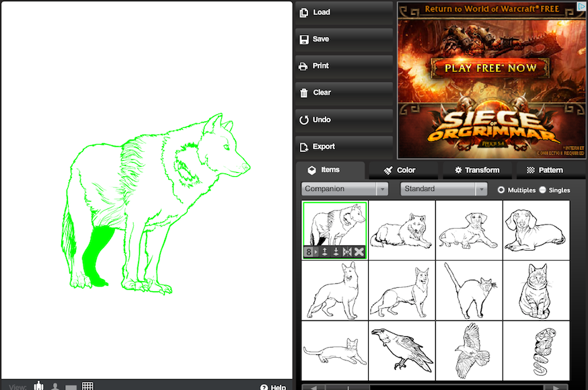Click the move layer down icon

pyautogui.click(x=336, y=251)
